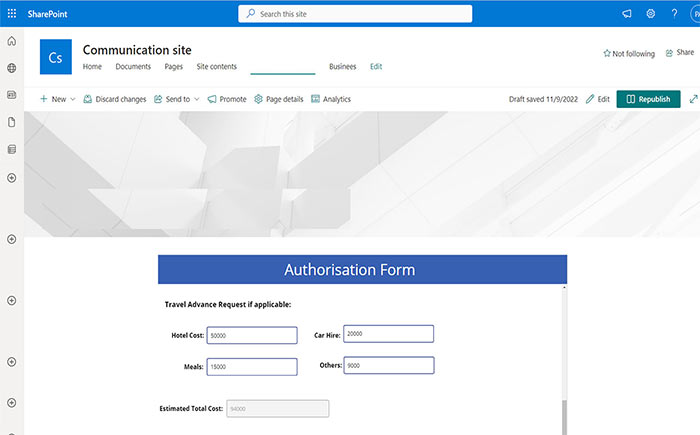Open the help question mark icon
700x435 pixels.
click(673, 13)
